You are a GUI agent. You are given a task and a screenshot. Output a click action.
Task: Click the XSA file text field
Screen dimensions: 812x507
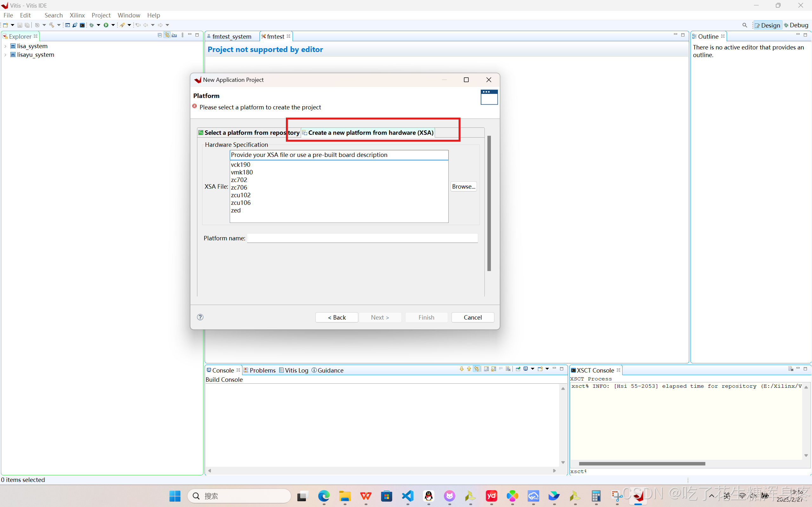click(x=339, y=155)
